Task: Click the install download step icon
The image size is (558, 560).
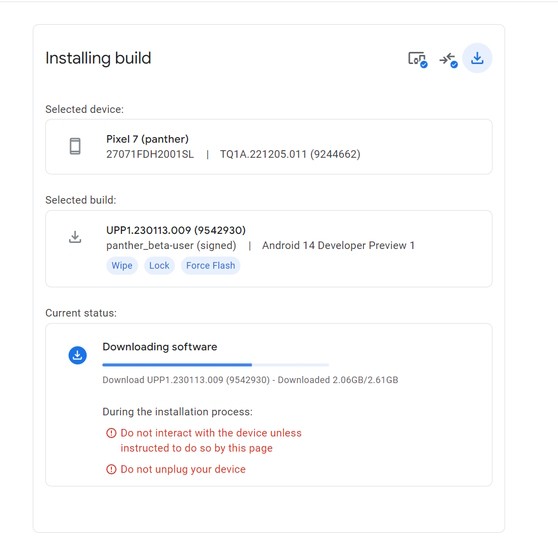Action: click(477, 58)
